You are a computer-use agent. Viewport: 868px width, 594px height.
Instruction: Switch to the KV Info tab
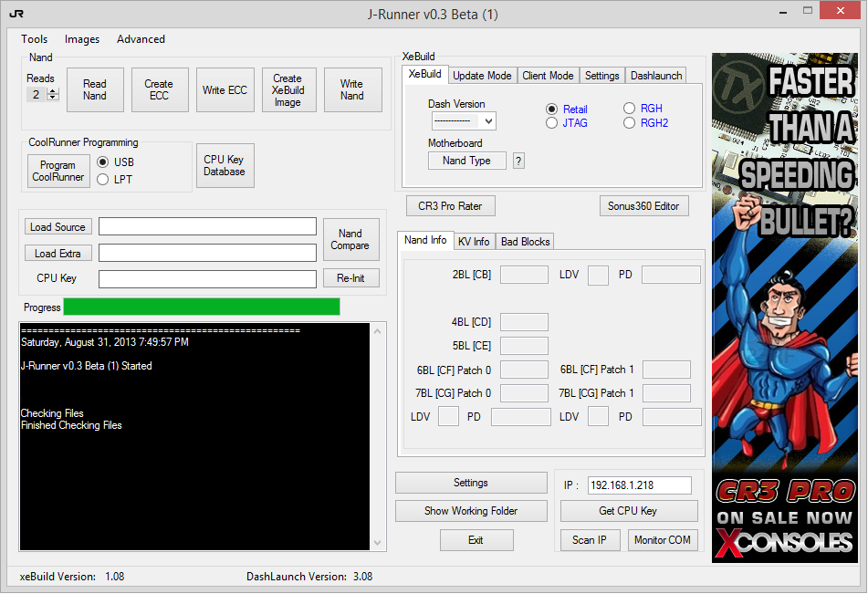pyautogui.click(x=474, y=242)
